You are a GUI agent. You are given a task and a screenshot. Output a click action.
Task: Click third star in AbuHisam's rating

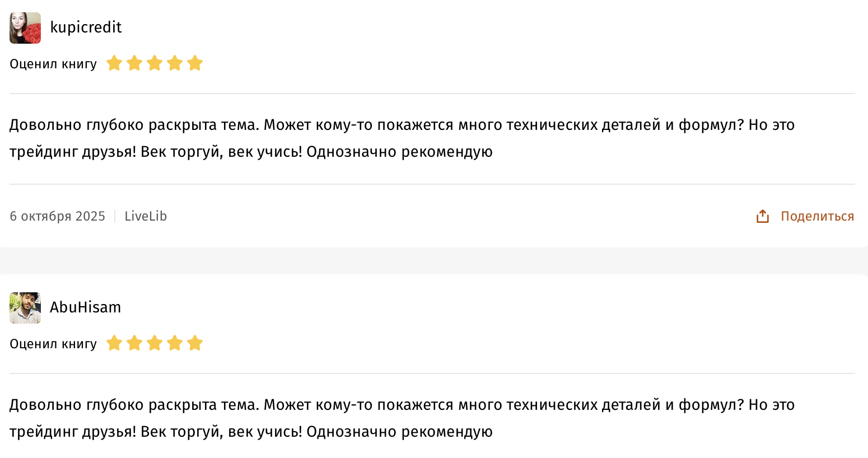[155, 343]
